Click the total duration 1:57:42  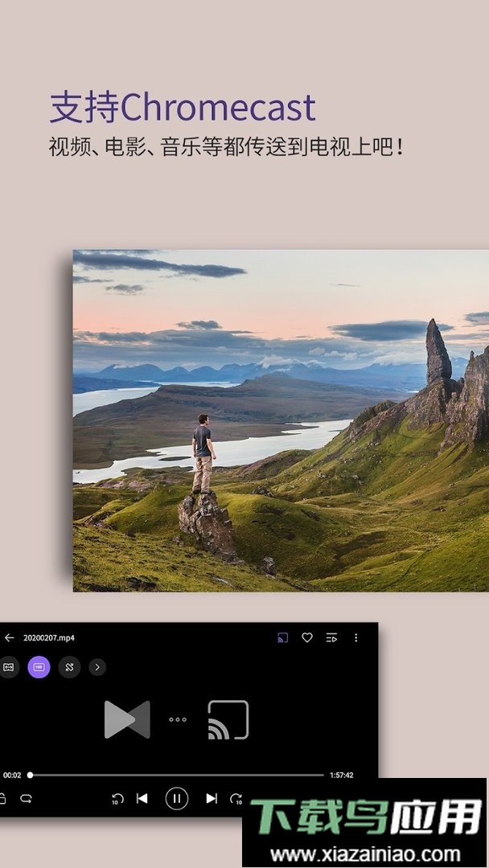(342, 776)
